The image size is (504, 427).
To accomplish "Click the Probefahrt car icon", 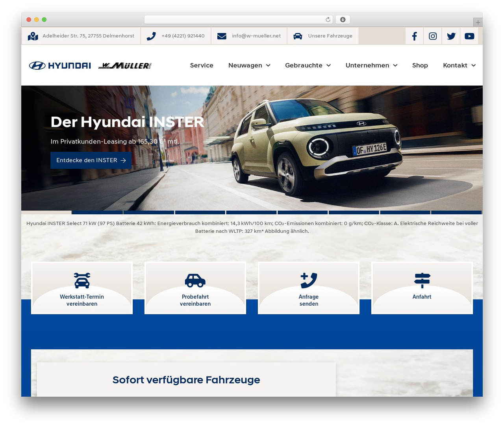I will (x=195, y=280).
